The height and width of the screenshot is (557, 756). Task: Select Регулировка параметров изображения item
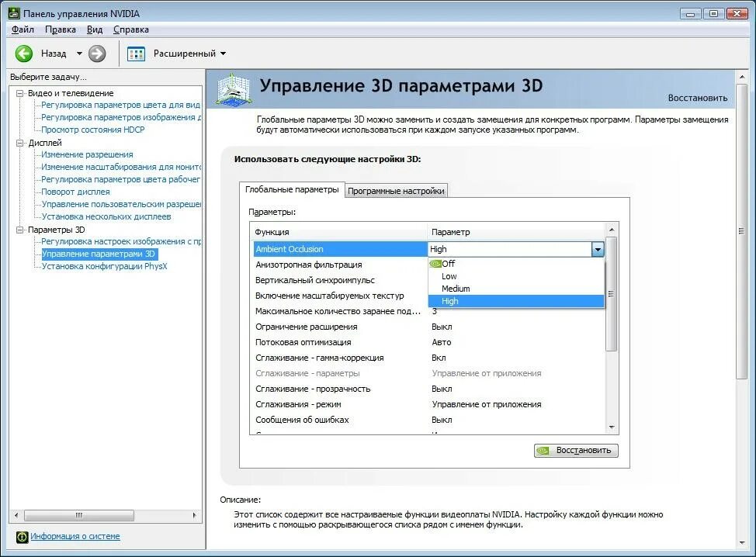pyautogui.click(x=121, y=117)
